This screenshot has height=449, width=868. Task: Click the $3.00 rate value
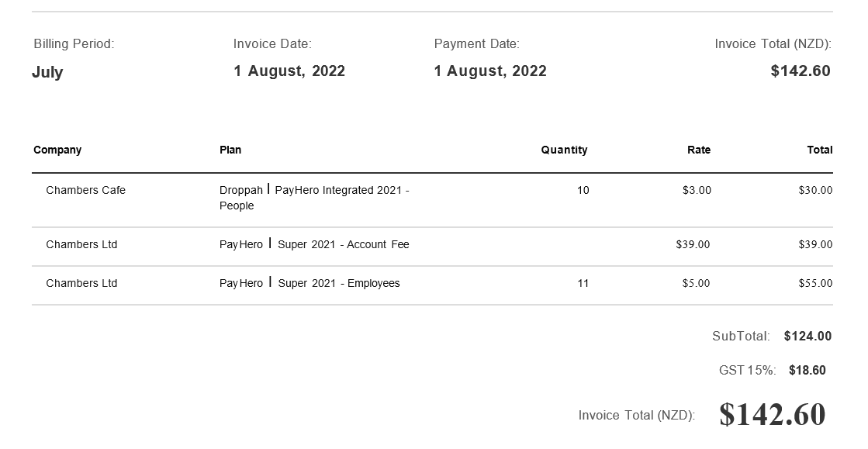pos(697,190)
